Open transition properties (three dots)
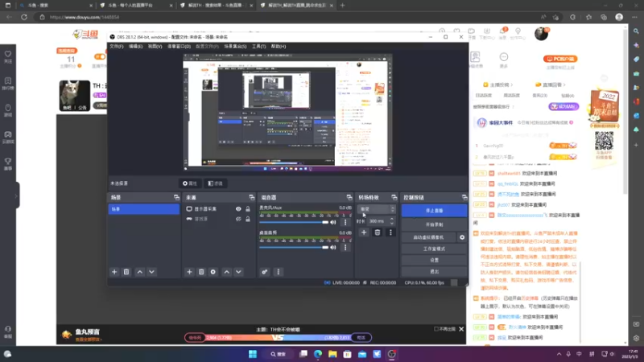This screenshot has width=644, height=362. (390, 232)
